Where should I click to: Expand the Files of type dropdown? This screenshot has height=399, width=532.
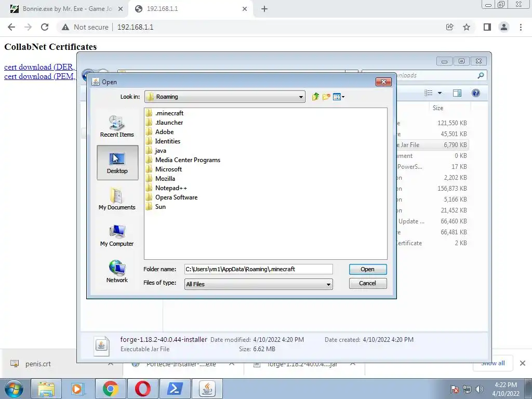[x=328, y=284]
